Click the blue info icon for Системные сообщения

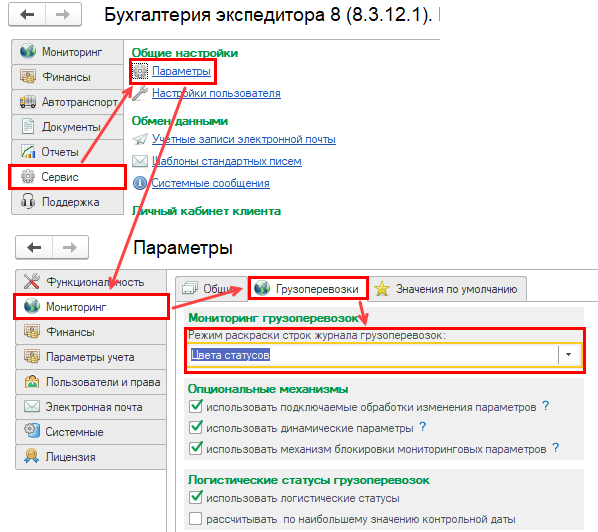[140, 183]
